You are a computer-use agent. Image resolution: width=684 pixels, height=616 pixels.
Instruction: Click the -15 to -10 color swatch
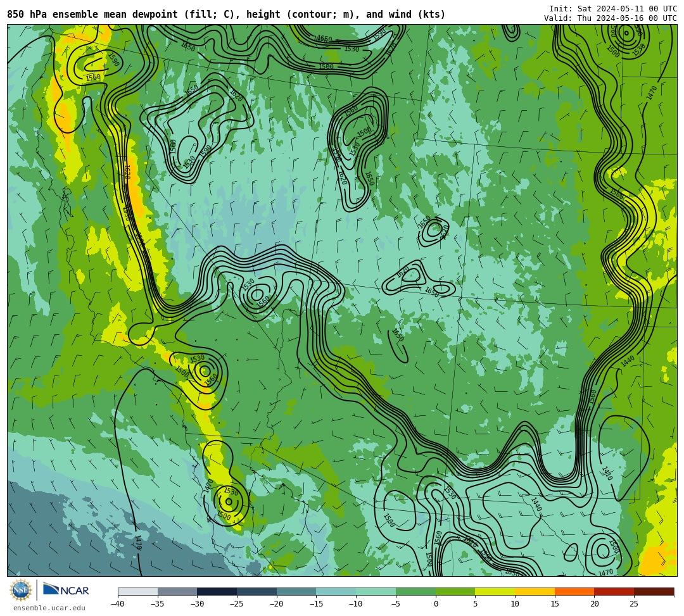coord(336,591)
